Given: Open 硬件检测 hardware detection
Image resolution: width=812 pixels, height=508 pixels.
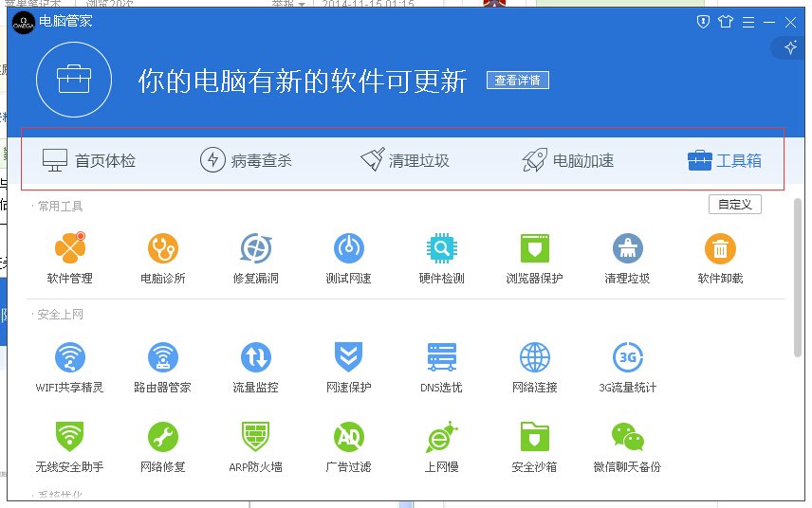Looking at the screenshot, I should pos(442,258).
